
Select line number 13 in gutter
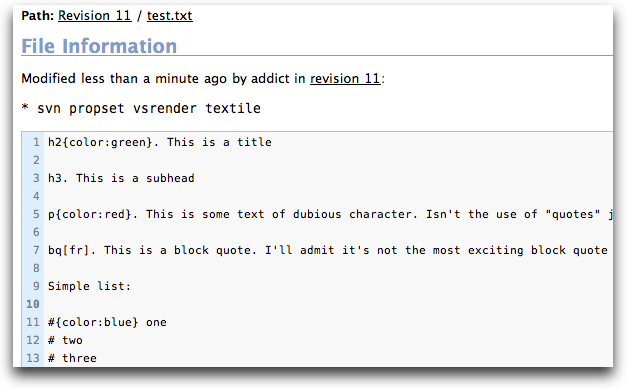click(33, 358)
